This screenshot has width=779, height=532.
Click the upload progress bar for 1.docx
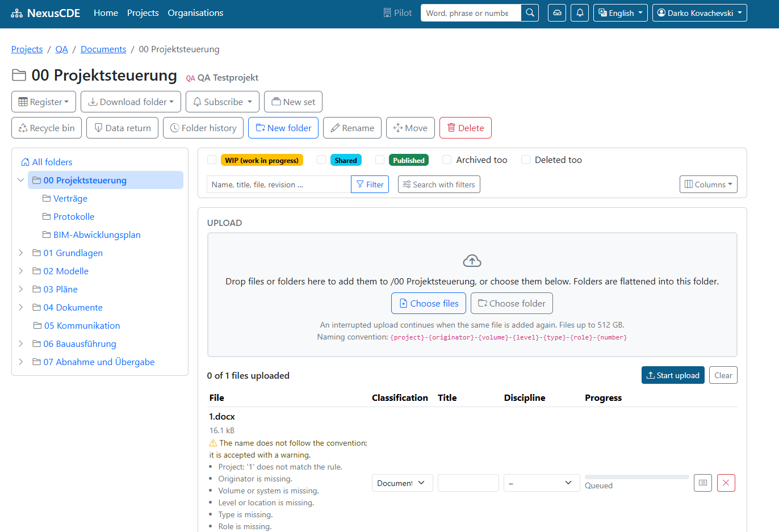coord(637,477)
